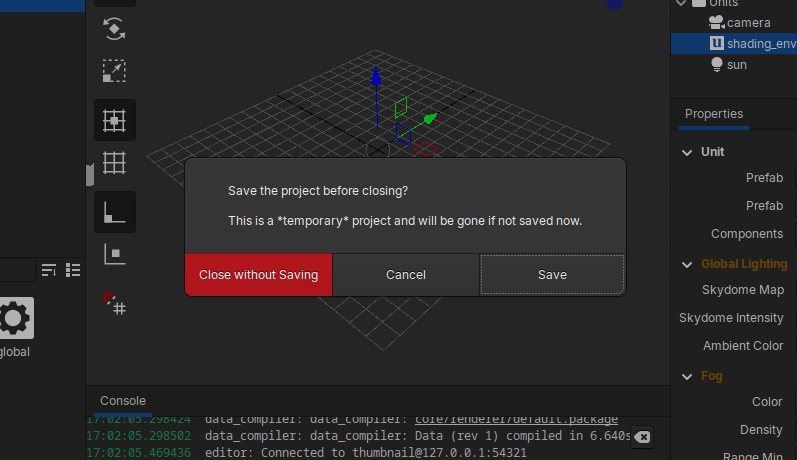Collapse the Units tree folder
Image resolution: width=797 pixels, height=460 pixels.
pos(681,3)
